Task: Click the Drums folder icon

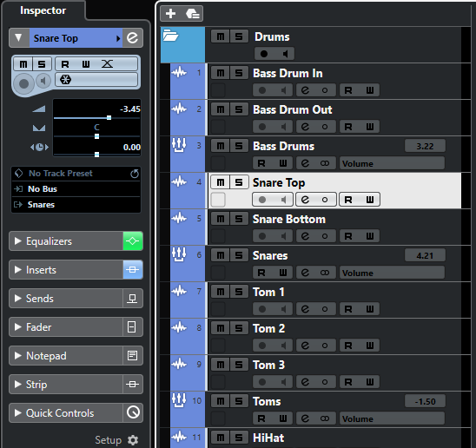Action: point(170,36)
